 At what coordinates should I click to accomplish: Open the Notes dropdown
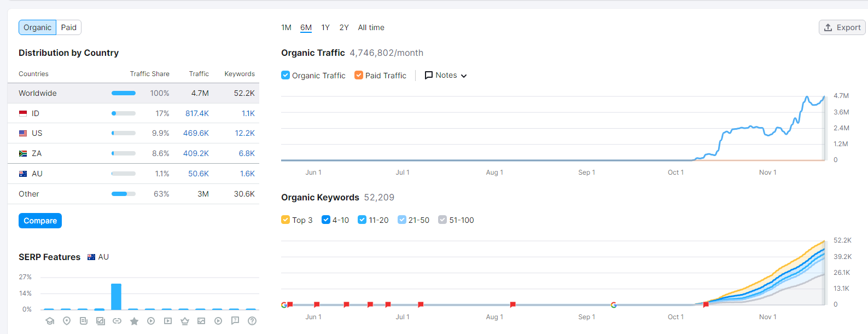point(446,76)
